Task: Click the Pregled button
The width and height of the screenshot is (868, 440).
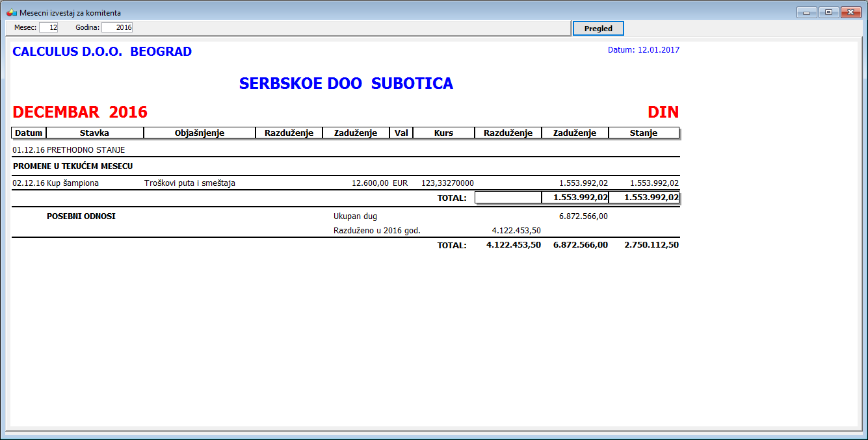Action: coord(598,29)
